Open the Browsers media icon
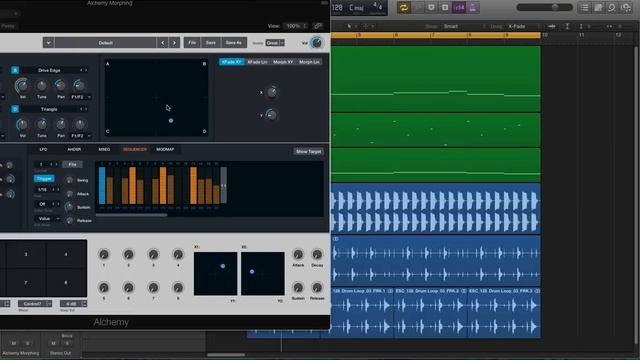The image size is (640, 360). pos(626,8)
